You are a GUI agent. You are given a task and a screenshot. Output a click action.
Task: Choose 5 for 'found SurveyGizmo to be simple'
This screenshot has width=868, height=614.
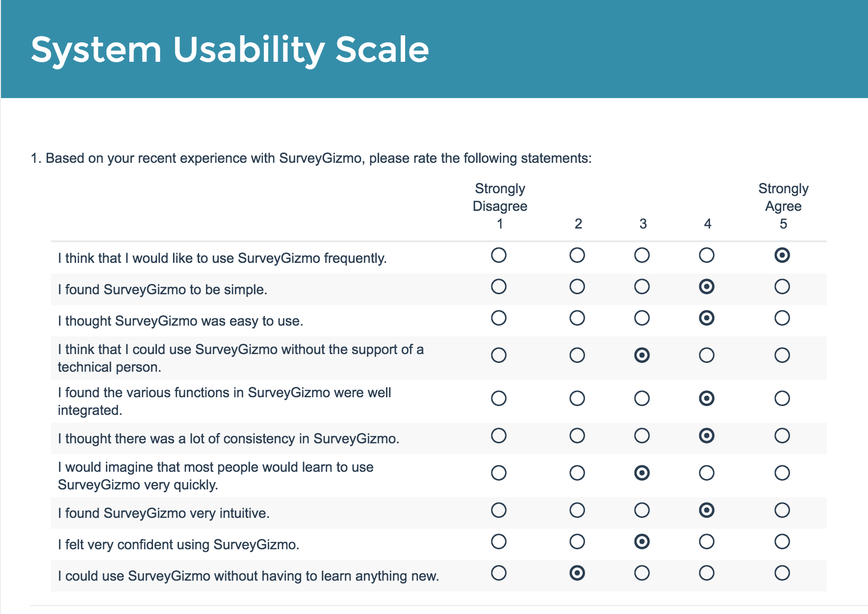pos(782,286)
